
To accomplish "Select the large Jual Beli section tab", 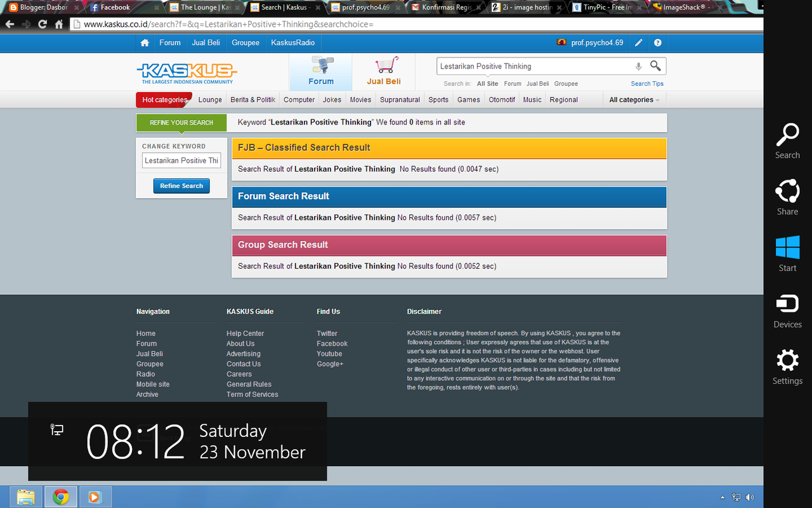I will [384, 72].
